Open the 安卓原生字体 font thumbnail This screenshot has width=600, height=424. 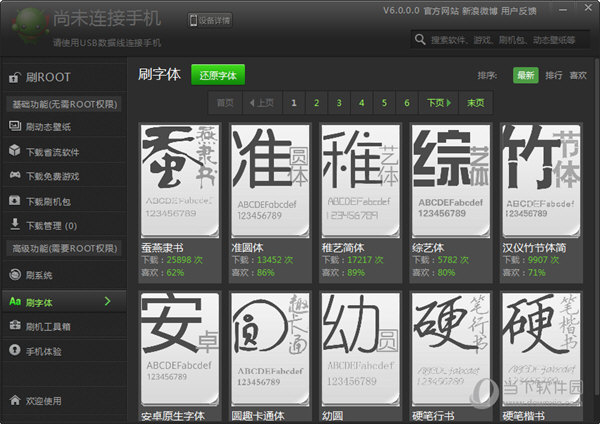tap(180, 349)
